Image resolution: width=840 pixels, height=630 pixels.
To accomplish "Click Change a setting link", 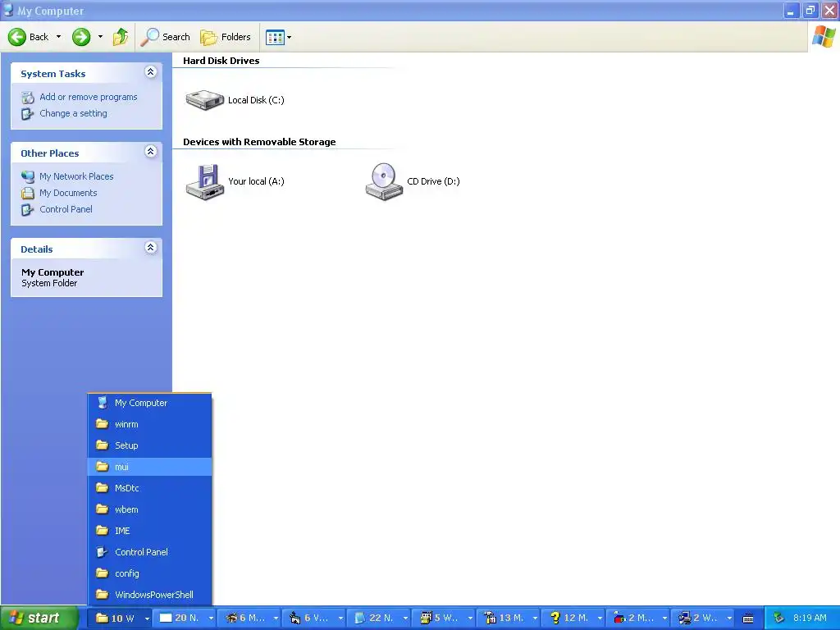I will (x=73, y=113).
